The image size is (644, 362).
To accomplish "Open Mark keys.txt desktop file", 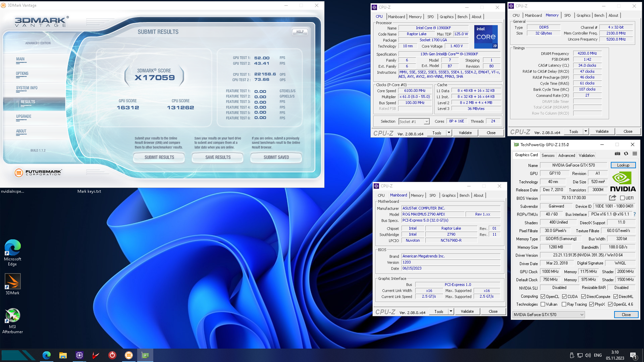I will [x=89, y=191].
